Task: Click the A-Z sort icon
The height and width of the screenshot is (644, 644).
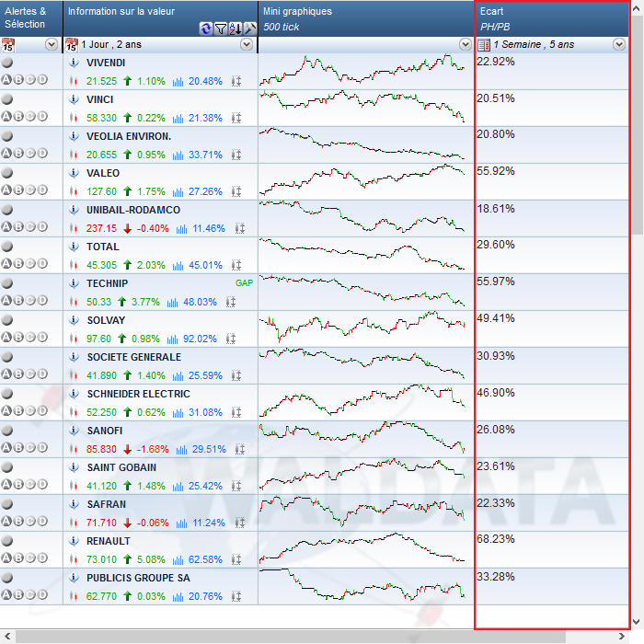Action: pos(236,29)
